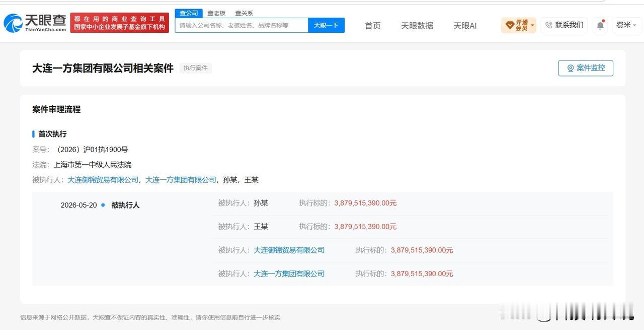Click the date 2026-05-20 timeline entry

coord(78,205)
